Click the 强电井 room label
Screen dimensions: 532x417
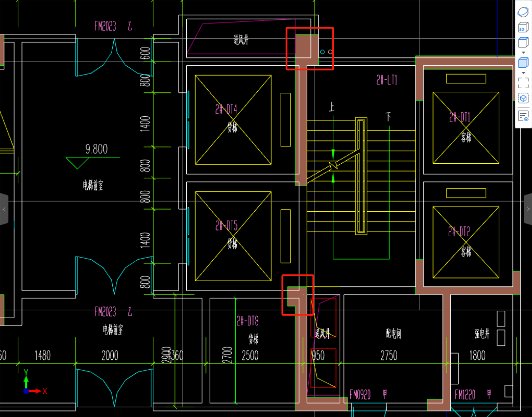click(x=482, y=334)
